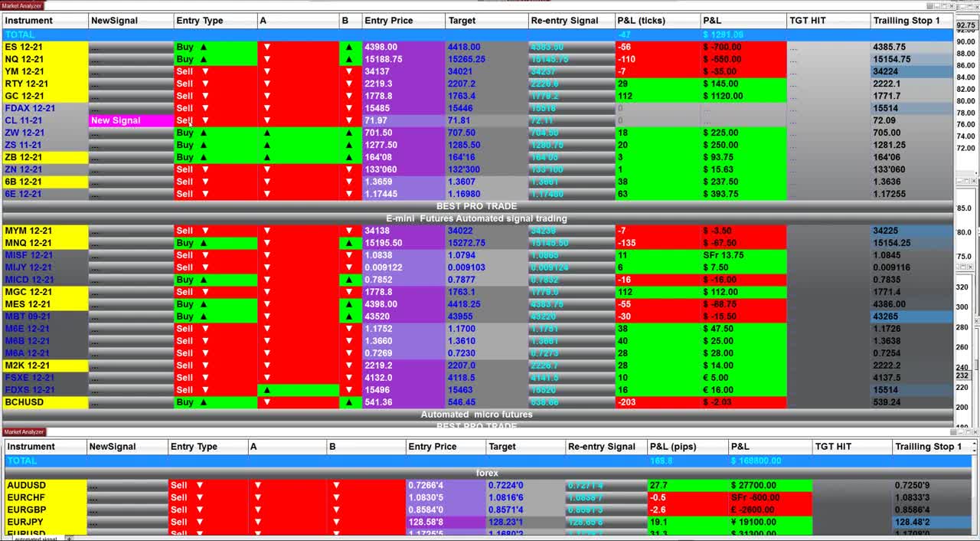Select the GC 12-21 instrument cell
980x541 pixels.
pyautogui.click(x=46, y=96)
